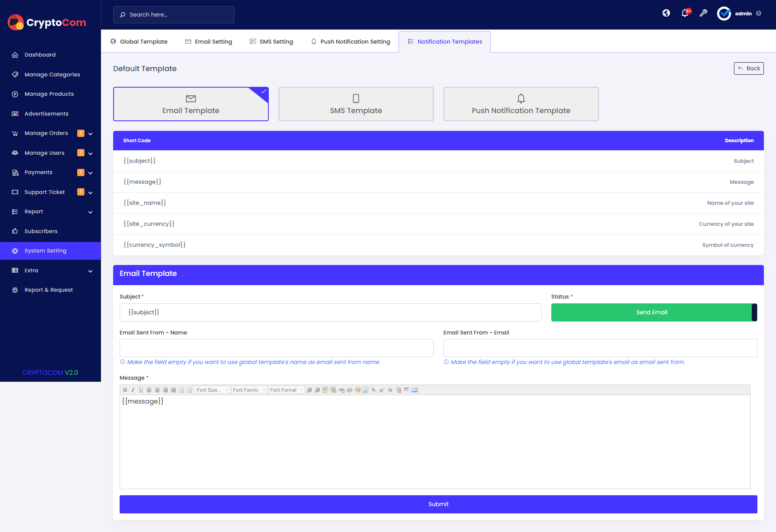Apply underline in message editor
776x532 pixels.
pyautogui.click(x=141, y=390)
